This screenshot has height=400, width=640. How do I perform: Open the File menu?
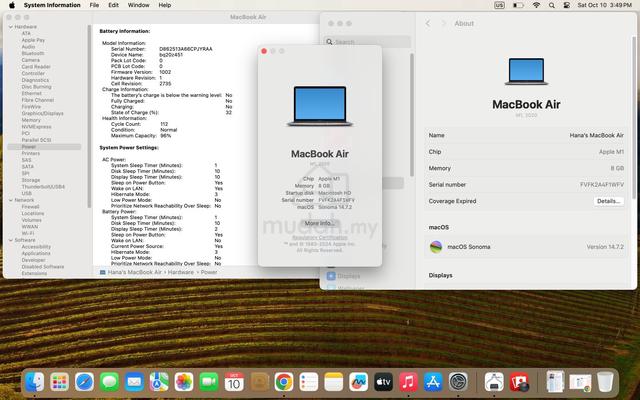click(x=94, y=5)
